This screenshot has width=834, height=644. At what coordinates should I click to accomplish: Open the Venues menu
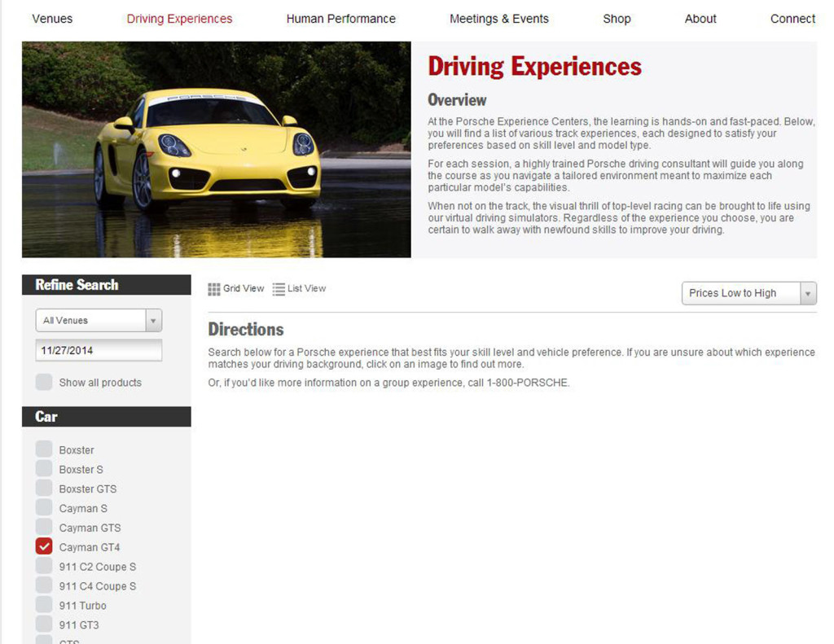point(52,19)
